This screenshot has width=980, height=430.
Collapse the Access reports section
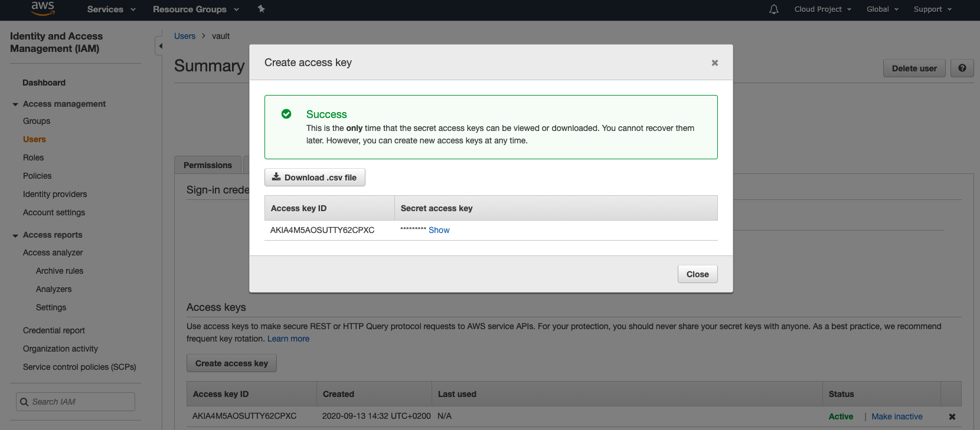point(15,235)
